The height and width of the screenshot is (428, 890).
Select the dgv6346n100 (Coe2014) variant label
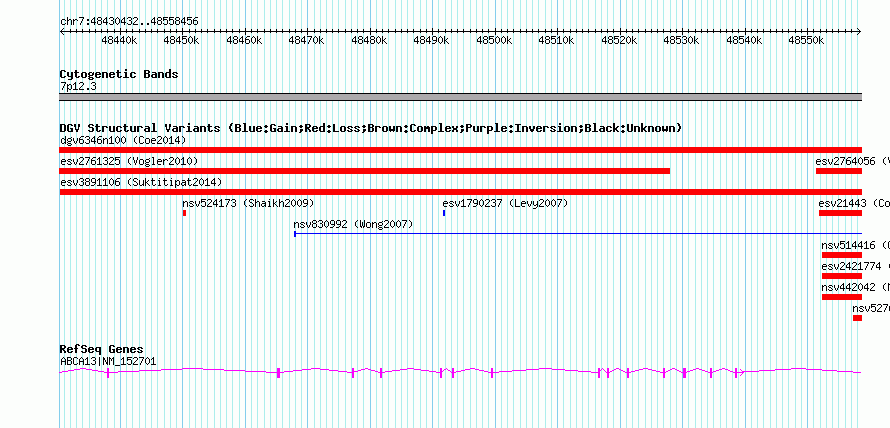point(123,140)
